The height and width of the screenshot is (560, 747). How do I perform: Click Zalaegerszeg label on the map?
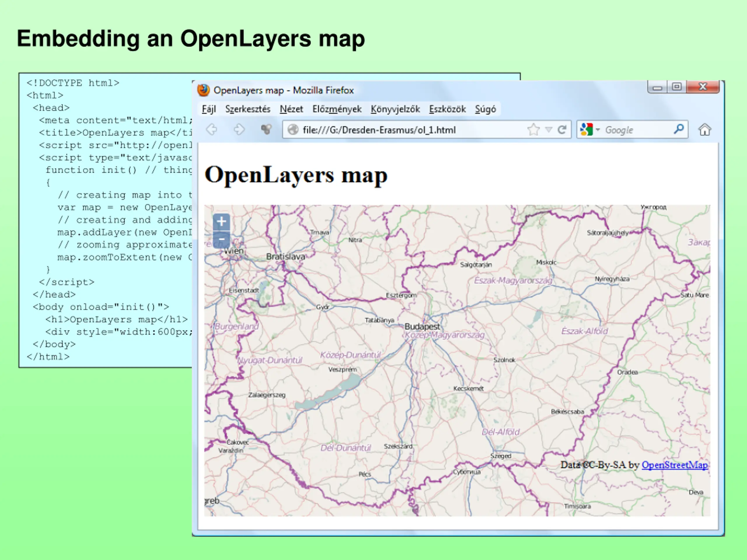point(267,395)
